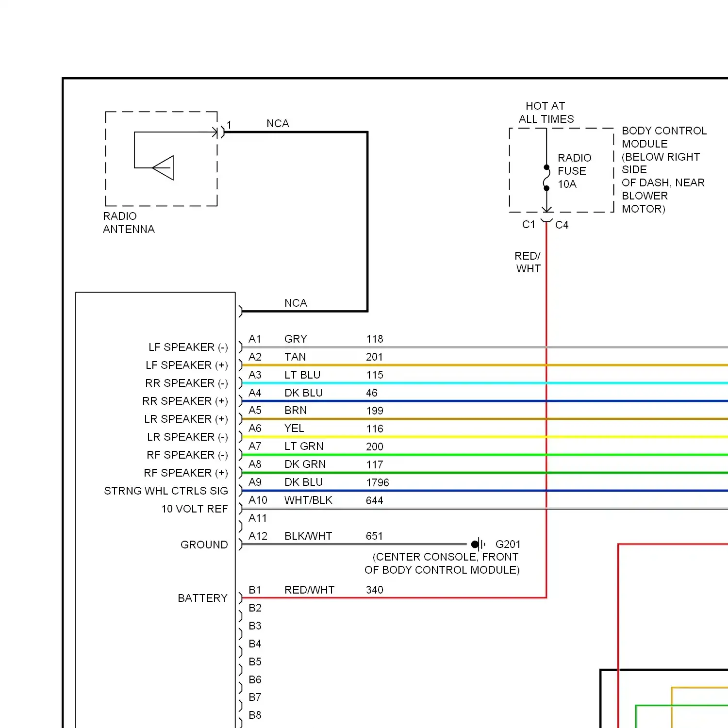Screen dimensions: 728x728
Task: Click the GRY wire color text
Action: pos(296,339)
